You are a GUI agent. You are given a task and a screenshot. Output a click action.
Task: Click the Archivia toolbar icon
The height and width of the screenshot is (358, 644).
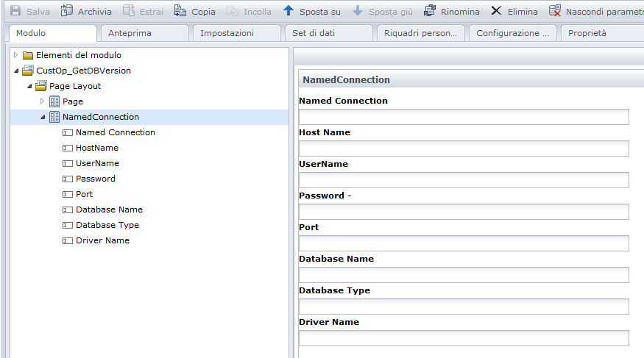tap(67, 11)
